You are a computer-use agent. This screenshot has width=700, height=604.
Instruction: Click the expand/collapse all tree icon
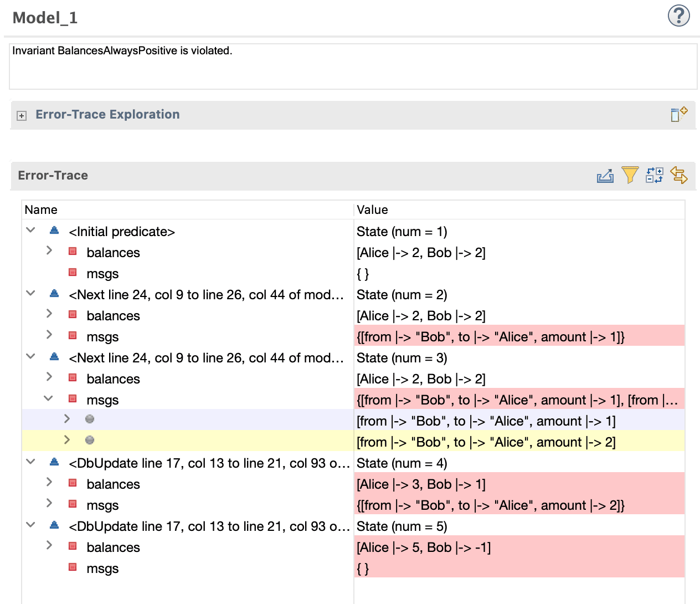click(654, 175)
